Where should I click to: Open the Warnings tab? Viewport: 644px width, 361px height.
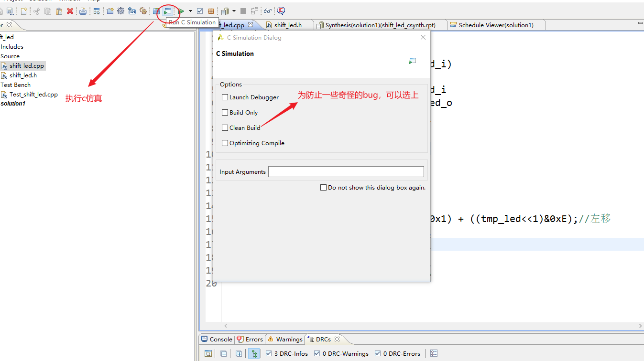285,340
